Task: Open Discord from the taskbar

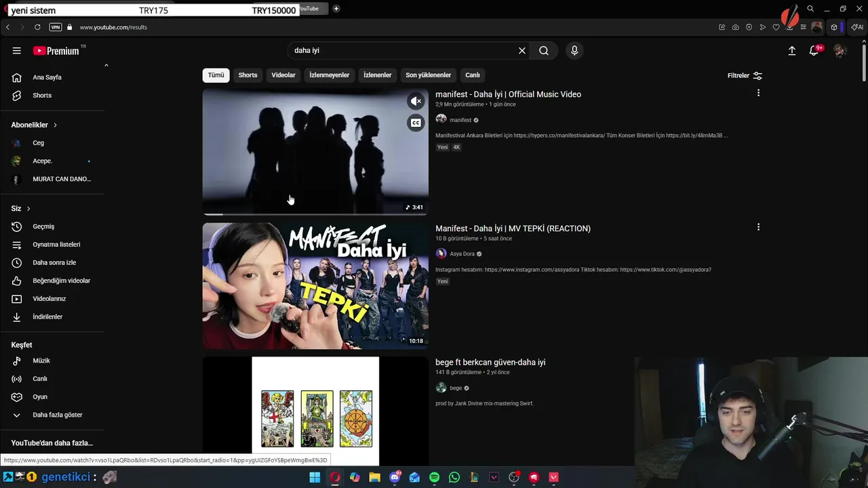Action: tap(395, 477)
